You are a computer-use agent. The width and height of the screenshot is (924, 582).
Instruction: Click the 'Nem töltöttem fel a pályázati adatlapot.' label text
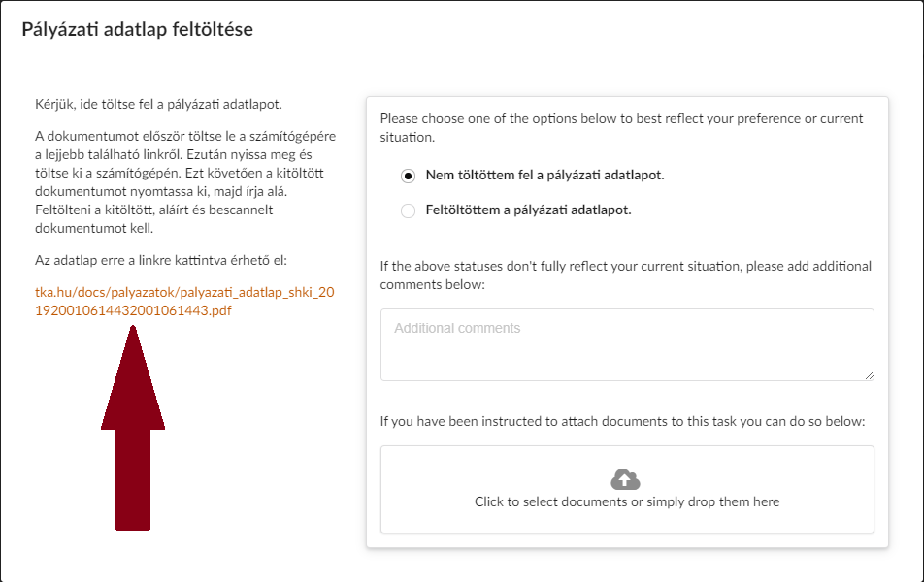(x=544, y=175)
